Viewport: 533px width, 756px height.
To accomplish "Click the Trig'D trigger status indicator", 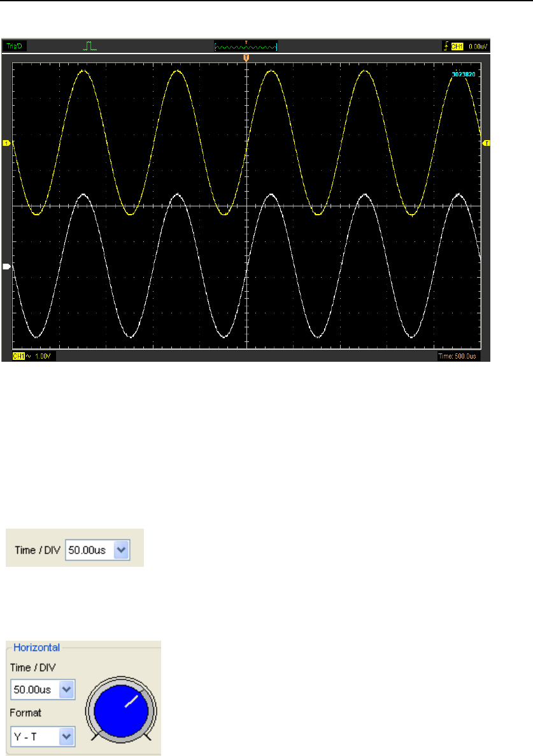I will [15, 46].
